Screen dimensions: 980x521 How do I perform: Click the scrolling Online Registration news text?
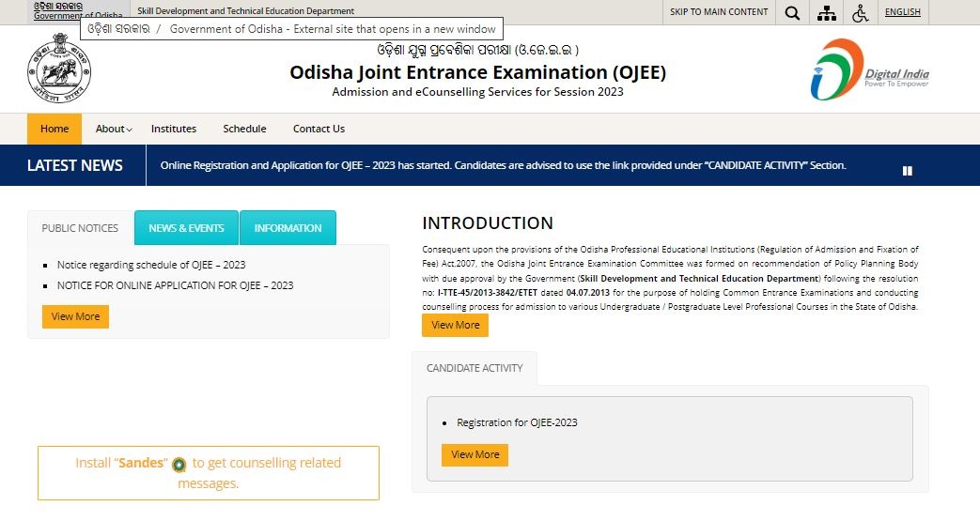503,165
